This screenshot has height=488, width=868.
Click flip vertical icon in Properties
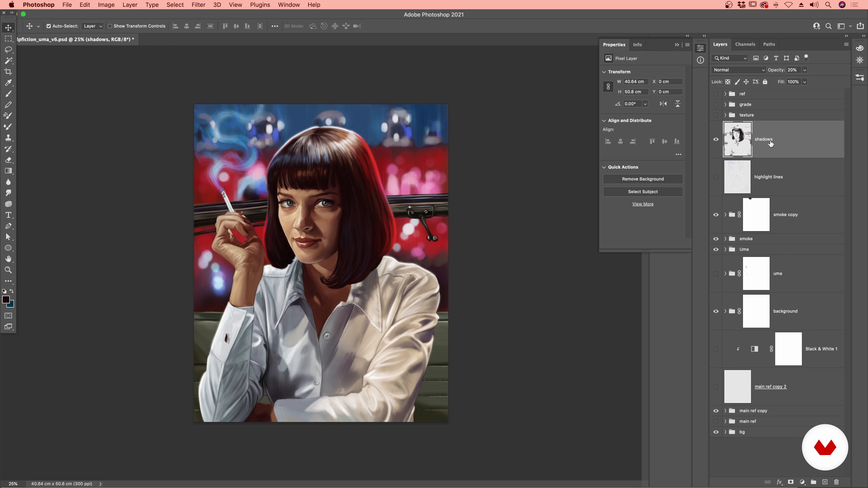tap(678, 104)
